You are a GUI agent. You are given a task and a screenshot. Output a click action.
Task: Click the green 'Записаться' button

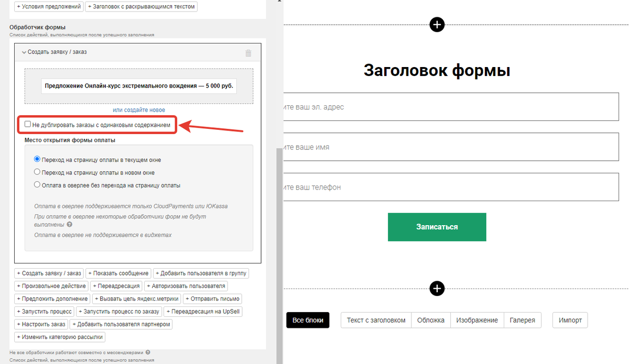click(437, 227)
